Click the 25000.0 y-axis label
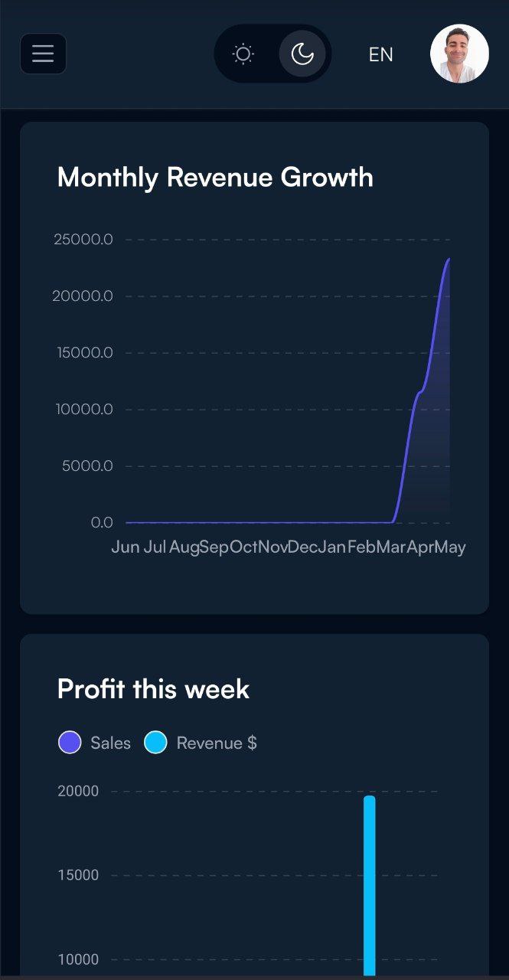509x980 pixels. click(x=83, y=240)
